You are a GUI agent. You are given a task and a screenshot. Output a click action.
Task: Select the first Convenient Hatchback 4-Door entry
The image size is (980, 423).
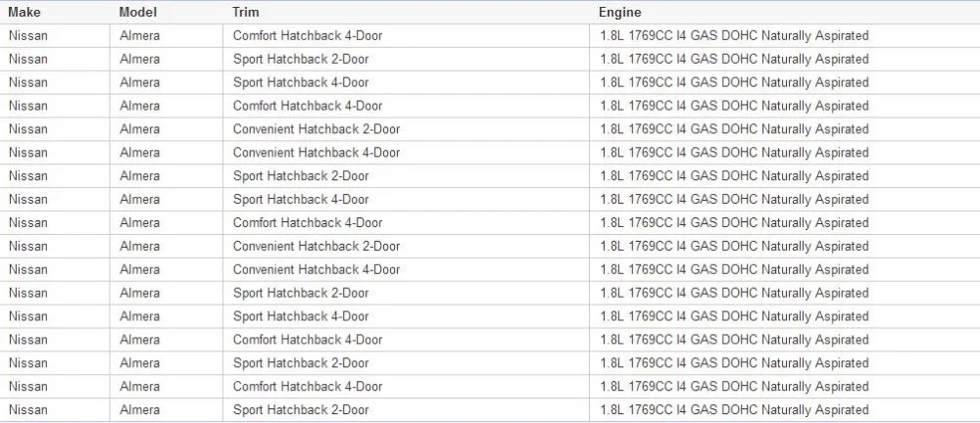317,153
